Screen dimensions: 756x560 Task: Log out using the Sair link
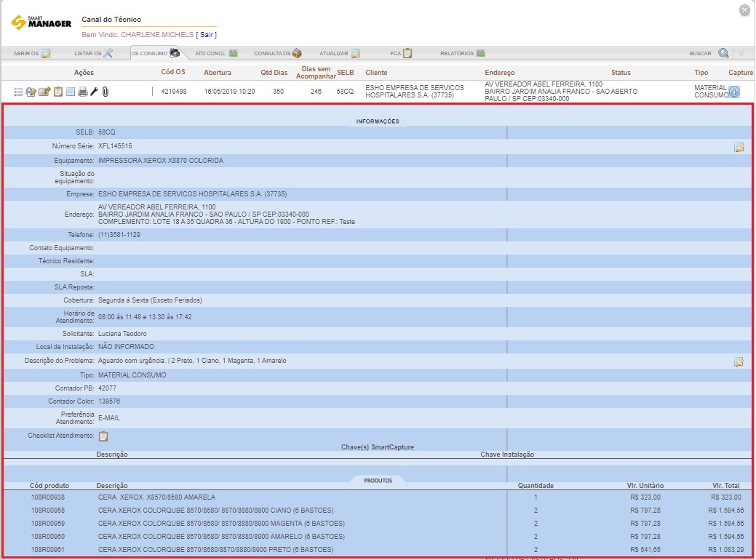coord(207,35)
